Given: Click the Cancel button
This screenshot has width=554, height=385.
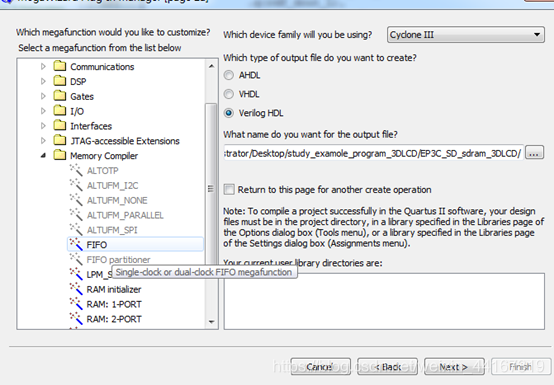Looking at the screenshot, I should tap(320, 367).
